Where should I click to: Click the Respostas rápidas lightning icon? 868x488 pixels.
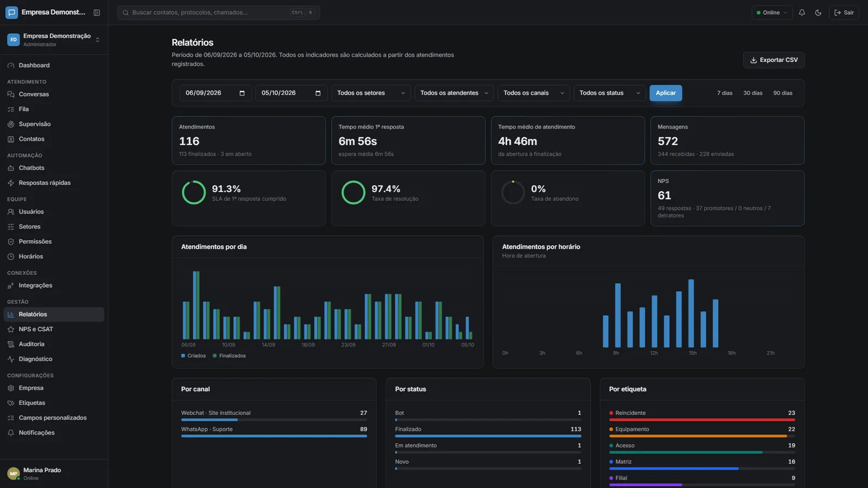[x=11, y=183]
